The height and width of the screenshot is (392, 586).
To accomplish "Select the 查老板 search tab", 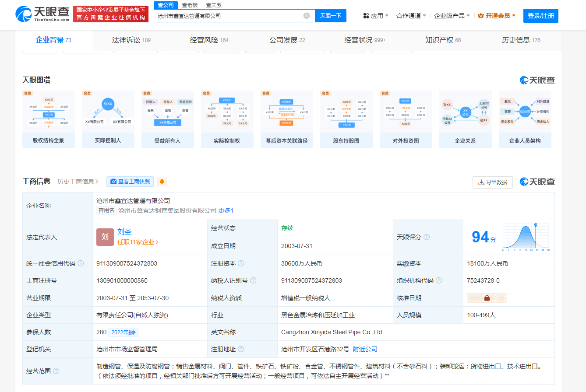I will [x=190, y=5].
